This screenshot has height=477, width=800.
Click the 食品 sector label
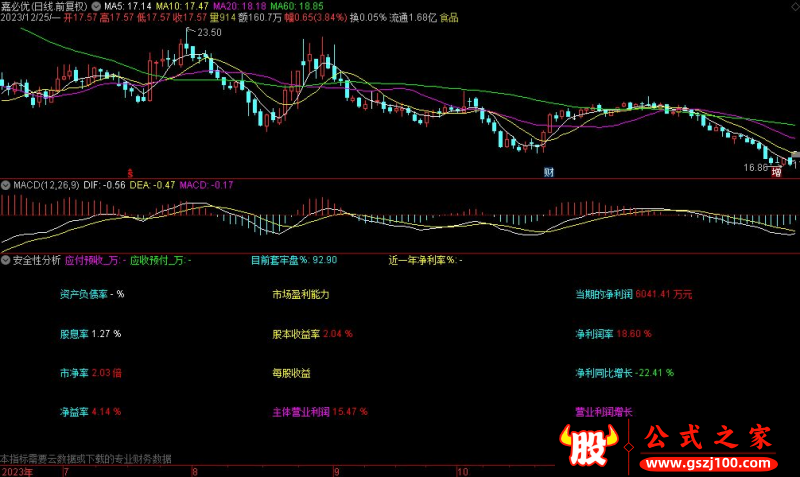tap(449, 18)
